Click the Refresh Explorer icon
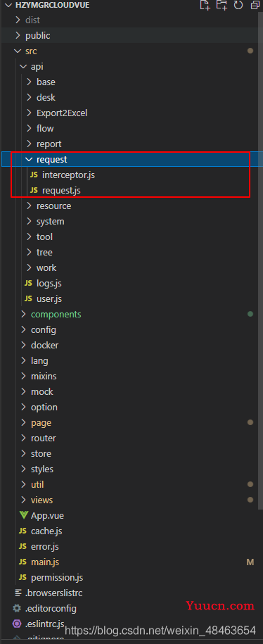 tap(238, 5)
